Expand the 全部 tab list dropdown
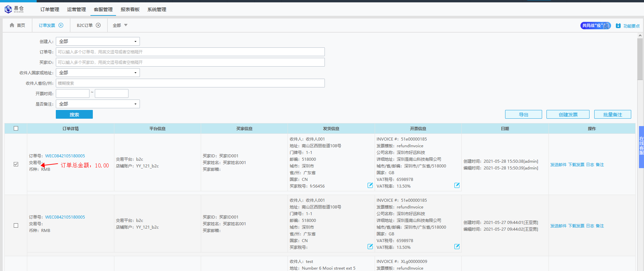 pyautogui.click(x=120, y=25)
